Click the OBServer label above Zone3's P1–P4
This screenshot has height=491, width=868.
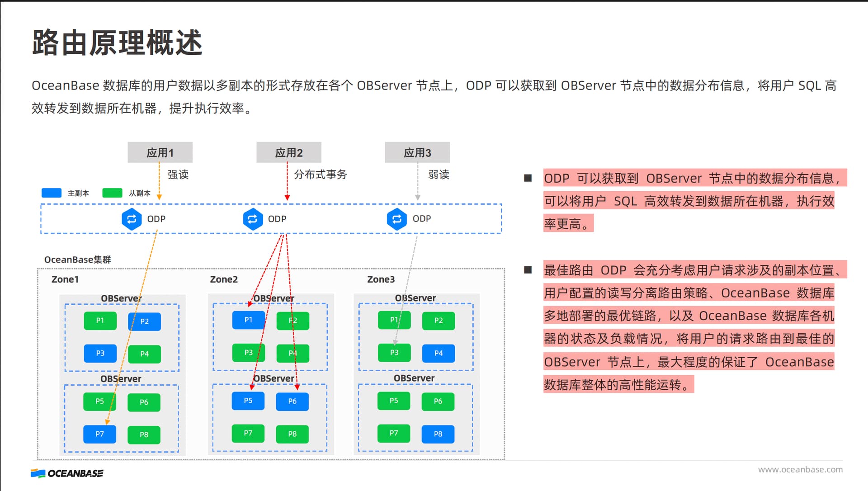(415, 298)
